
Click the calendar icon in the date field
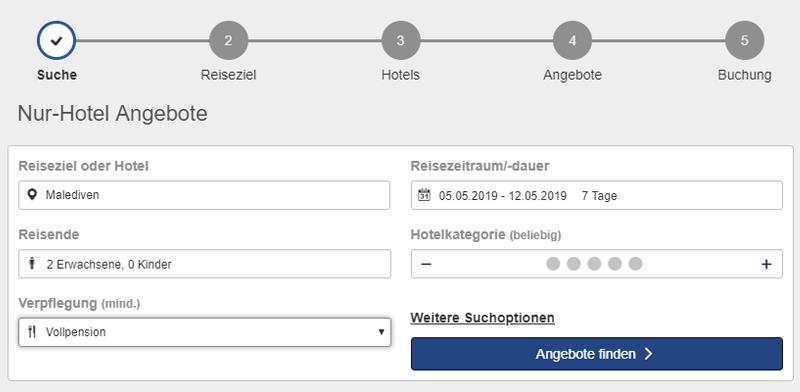coord(424,195)
